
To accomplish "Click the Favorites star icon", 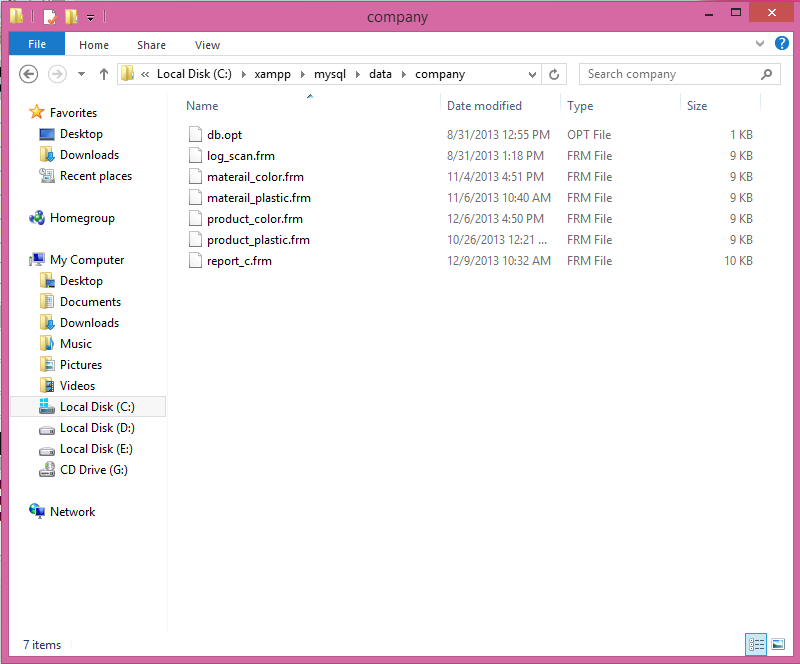I will tap(37, 112).
